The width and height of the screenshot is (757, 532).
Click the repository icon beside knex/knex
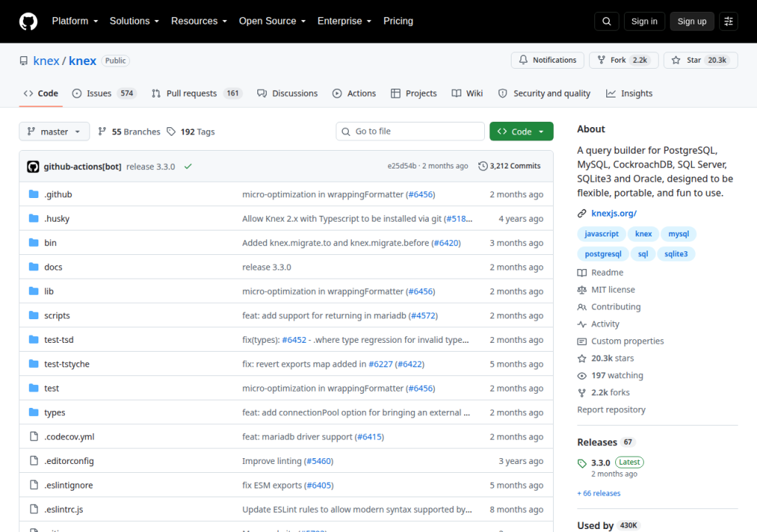tap(24, 61)
